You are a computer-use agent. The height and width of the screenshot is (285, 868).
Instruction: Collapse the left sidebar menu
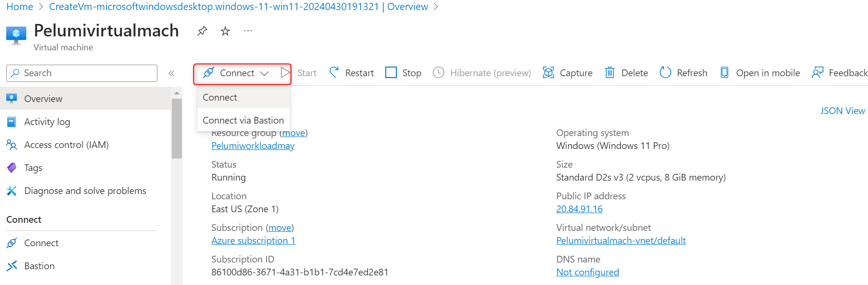click(171, 73)
